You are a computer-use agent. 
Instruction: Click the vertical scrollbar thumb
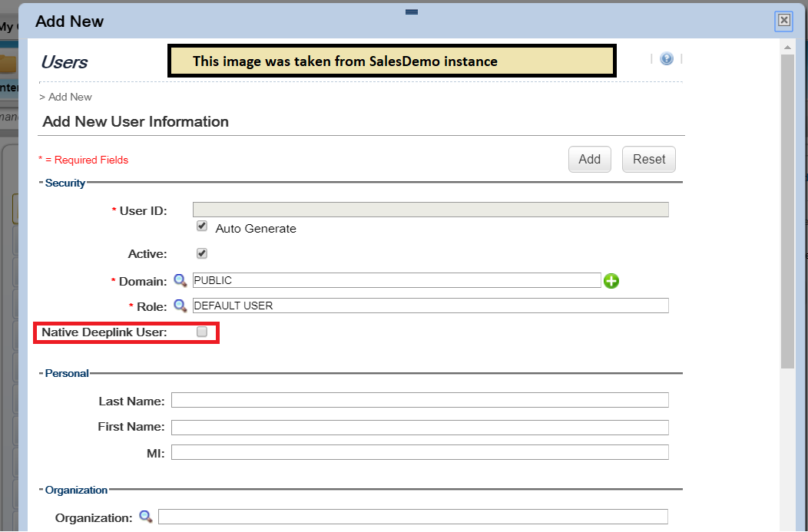[787, 211]
